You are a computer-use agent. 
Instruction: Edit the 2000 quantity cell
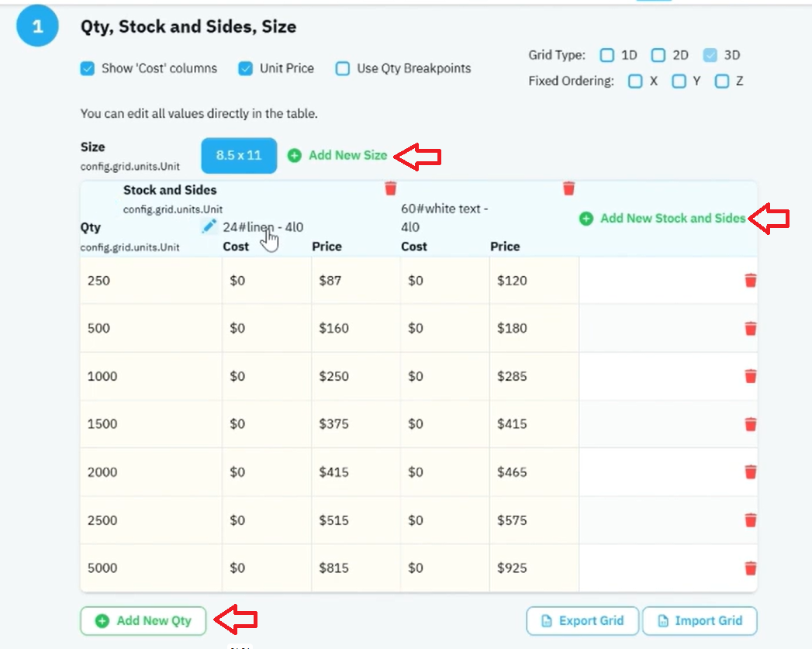pyautogui.click(x=151, y=472)
